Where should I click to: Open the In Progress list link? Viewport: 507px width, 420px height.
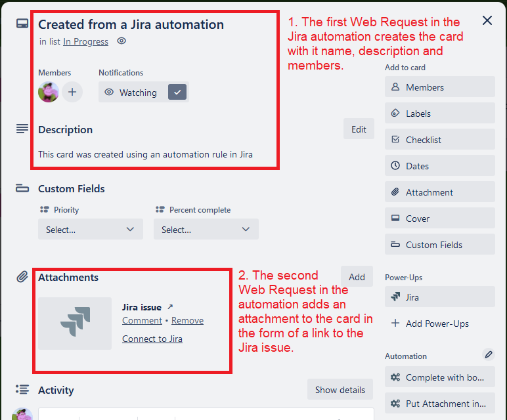coord(85,42)
